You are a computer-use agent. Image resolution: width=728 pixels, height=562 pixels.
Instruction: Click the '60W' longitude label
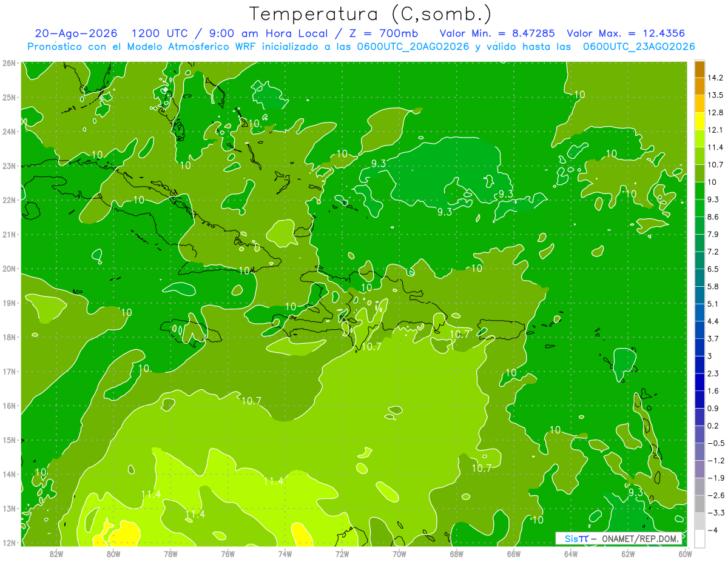point(686,554)
